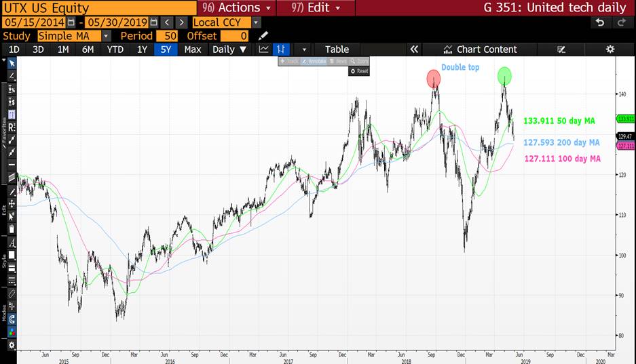Click the red circle top marker
This screenshot has width=636, height=364.
(433, 79)
